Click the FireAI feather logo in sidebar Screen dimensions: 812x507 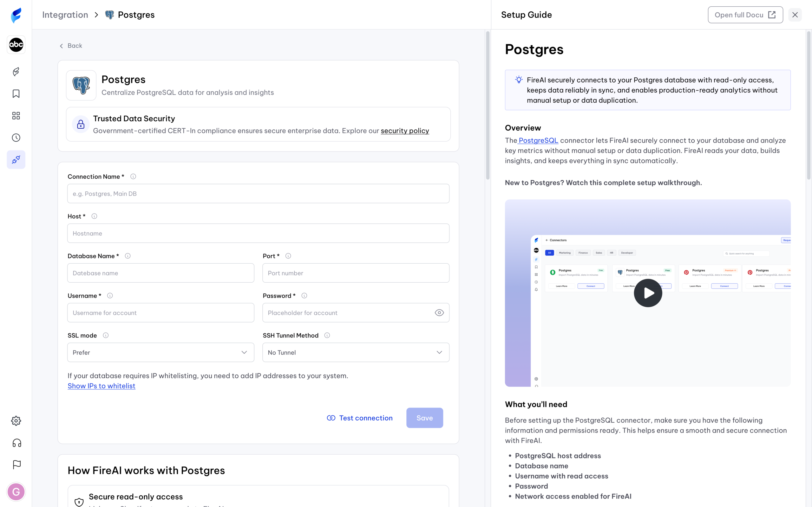pos(16,71)
